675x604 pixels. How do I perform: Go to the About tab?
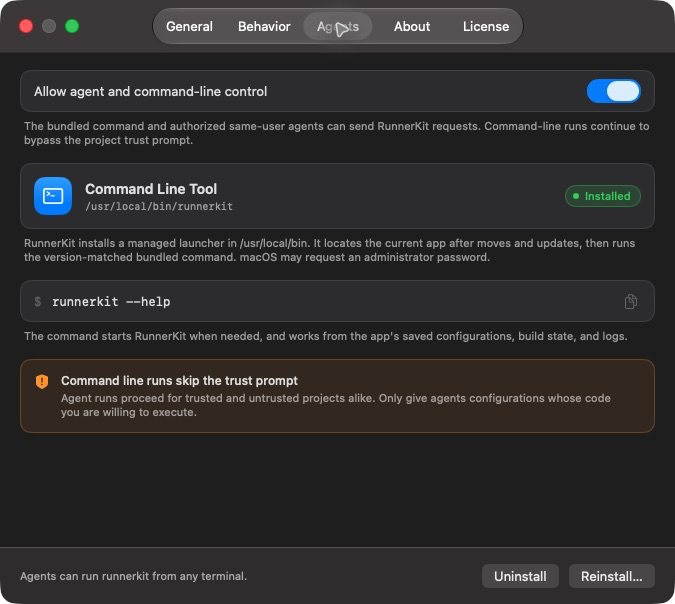point(412,27)
